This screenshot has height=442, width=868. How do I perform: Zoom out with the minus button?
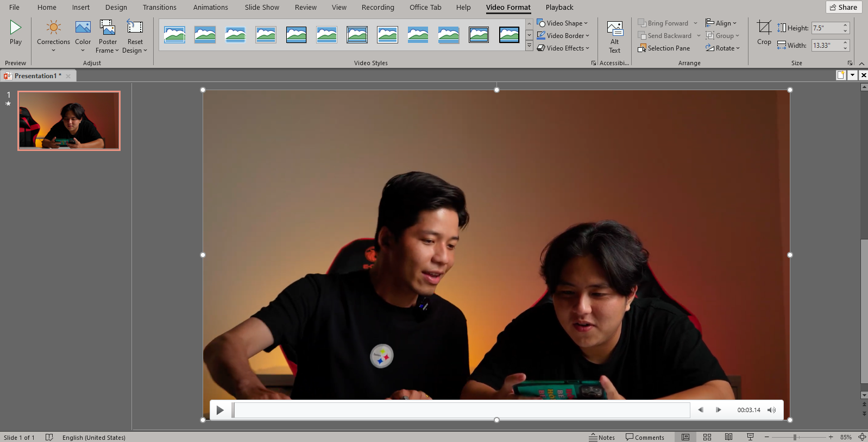[x=766, y=437]
